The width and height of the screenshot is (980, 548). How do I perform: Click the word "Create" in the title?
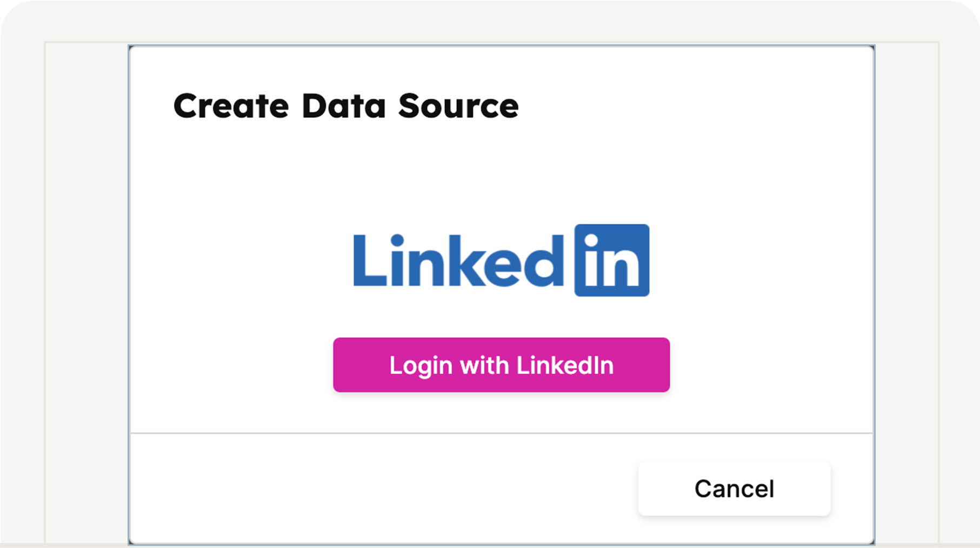[231, 105]
